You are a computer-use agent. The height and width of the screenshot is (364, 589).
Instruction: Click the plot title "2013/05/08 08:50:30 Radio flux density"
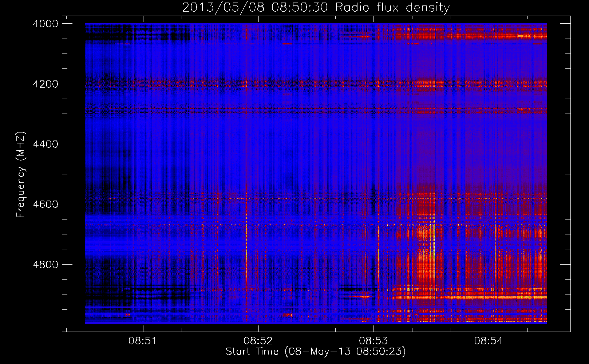[x=316, y=8]
